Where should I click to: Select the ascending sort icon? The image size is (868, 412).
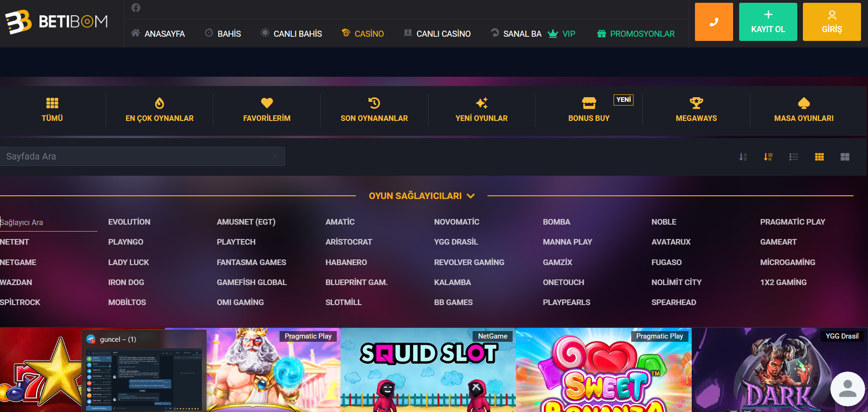click(743, 157)
